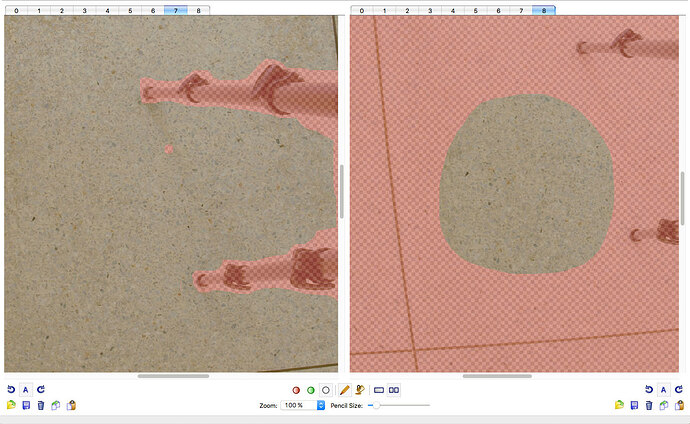
Task: Click rotate-right icon below the right image
Action: [679, 389]
